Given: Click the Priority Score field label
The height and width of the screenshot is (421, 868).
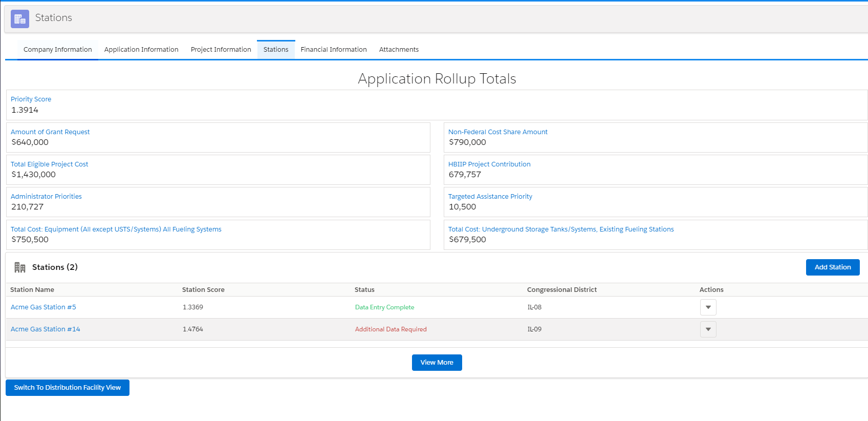Looking at the screenshot, I should [x=31, y=99].
